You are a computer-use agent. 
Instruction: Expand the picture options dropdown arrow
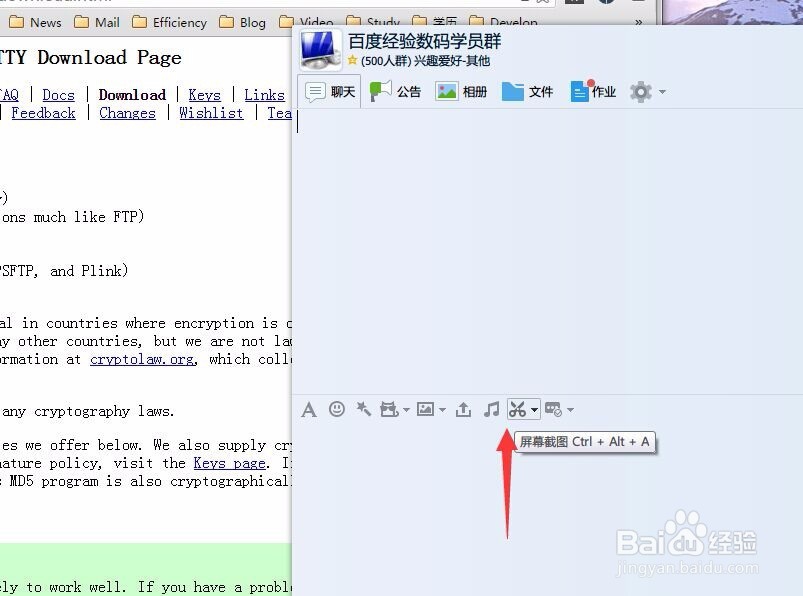pos(442,410)
